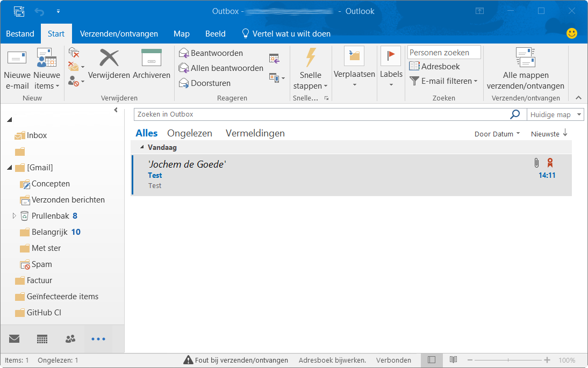The height and width of the screenshot is (368, 588).
Task: Delete message with Verwijderen button
Action: 109,64
